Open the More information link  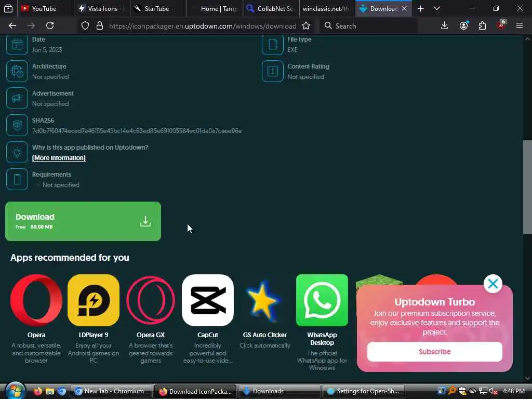click(x=59, y=158)
